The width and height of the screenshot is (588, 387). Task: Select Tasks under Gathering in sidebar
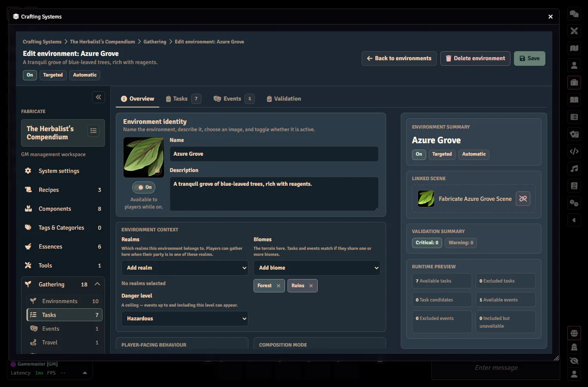pos(65,315)
